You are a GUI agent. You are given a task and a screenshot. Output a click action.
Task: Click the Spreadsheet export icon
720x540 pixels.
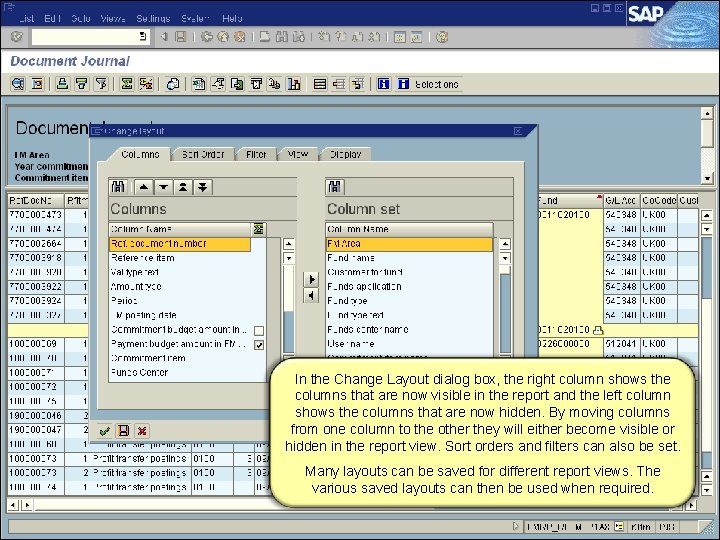click(199, 84)
